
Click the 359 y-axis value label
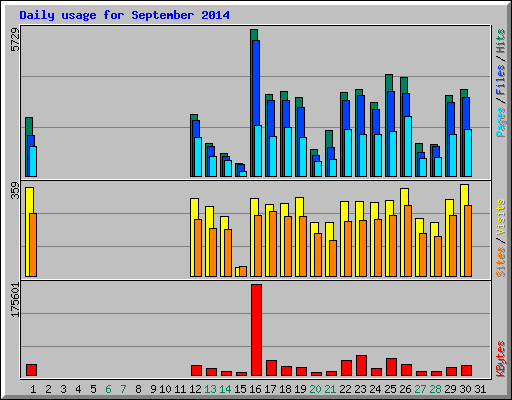[15, 190]
